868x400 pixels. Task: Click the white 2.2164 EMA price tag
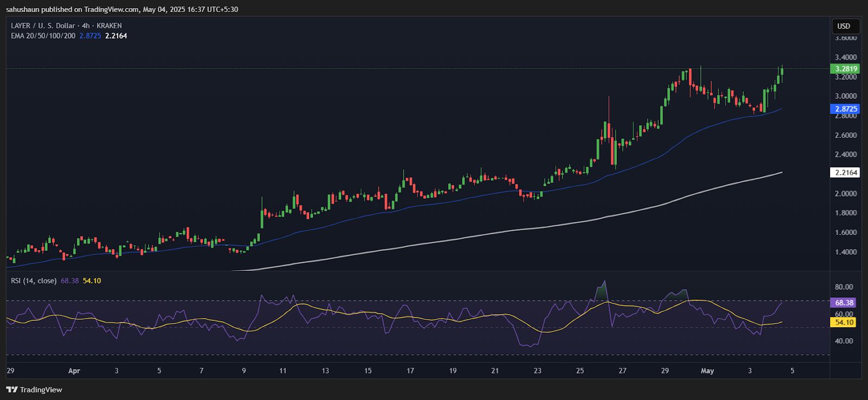point(845,173)
